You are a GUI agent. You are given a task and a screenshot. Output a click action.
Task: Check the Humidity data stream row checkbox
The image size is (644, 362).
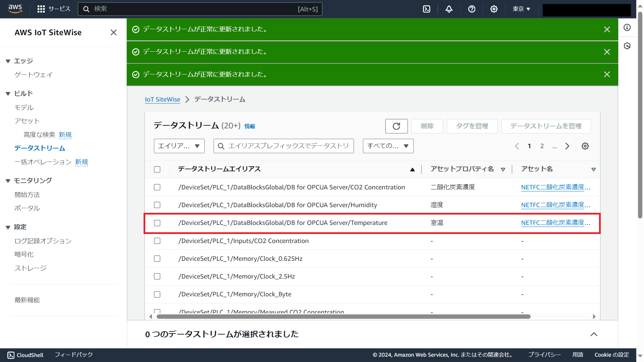[157, 205]
